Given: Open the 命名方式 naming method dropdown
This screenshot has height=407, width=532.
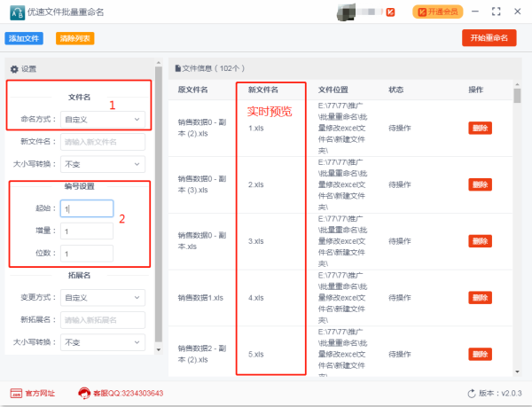Looking at the screenshot, I should coord(102,118).
